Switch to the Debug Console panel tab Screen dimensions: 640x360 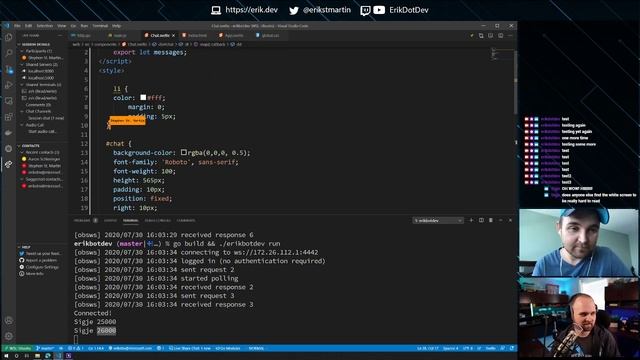tap(158, 220)
